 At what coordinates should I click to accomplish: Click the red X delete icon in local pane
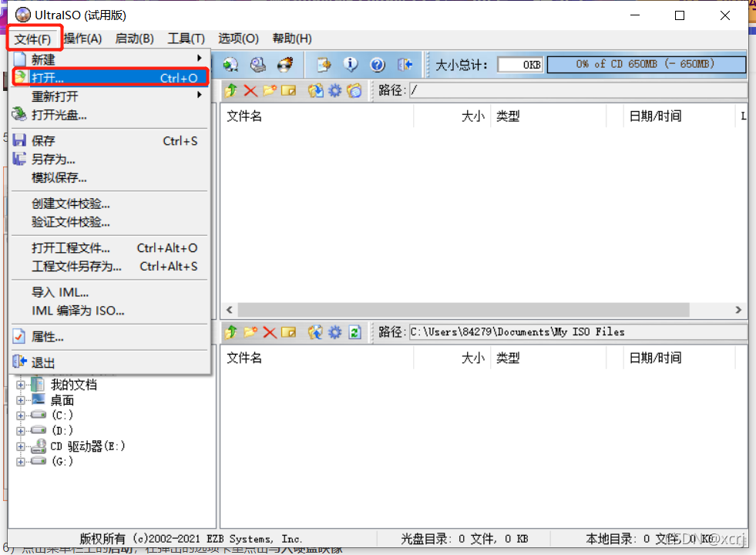[270, 332]
